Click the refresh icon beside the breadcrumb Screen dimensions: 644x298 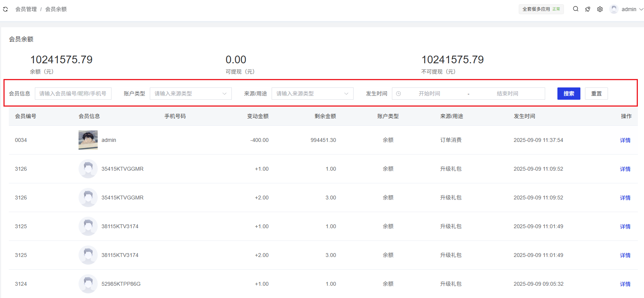click(x=5, y=9)
